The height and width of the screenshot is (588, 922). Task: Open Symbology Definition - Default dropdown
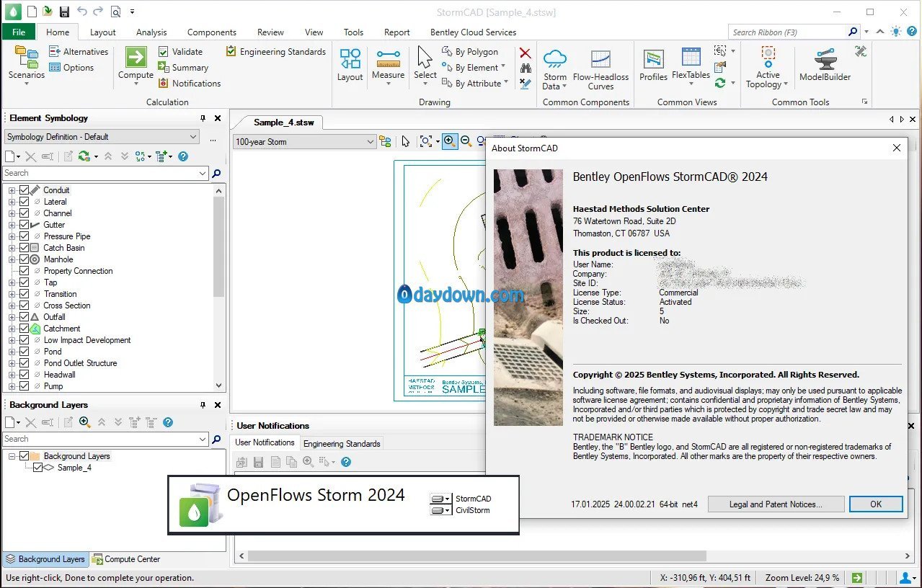point(102,137)
